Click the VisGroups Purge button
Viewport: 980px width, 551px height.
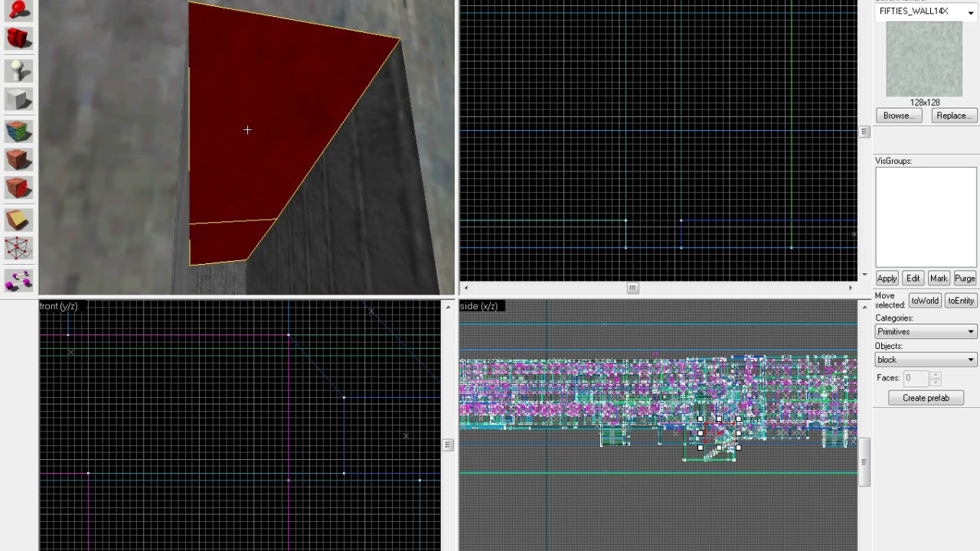[965, 279]
